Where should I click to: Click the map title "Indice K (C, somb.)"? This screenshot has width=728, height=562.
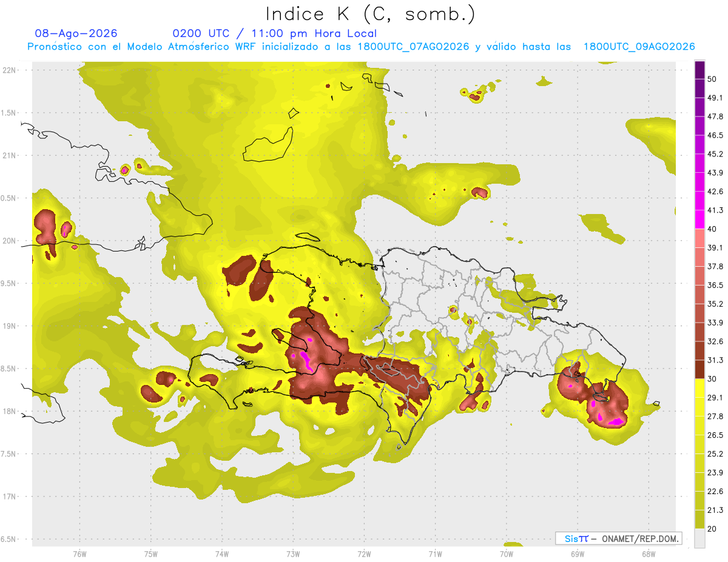(370, 14)
